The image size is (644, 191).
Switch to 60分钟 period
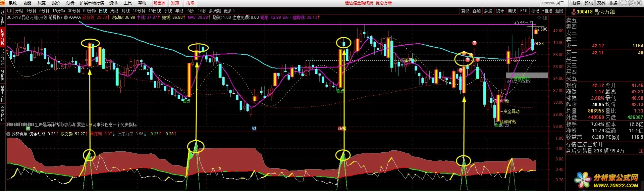[90, 11]
